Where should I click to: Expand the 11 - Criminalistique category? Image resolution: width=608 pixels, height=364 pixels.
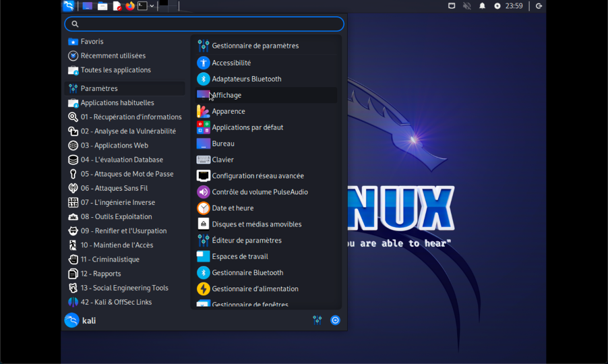point(110,260)
